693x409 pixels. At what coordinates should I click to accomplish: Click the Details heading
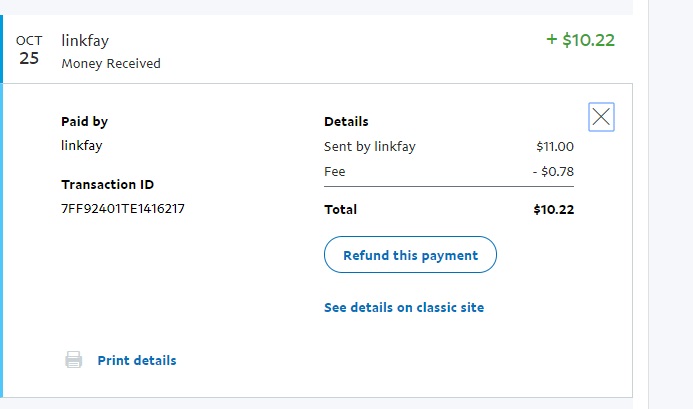pos(346,122)
